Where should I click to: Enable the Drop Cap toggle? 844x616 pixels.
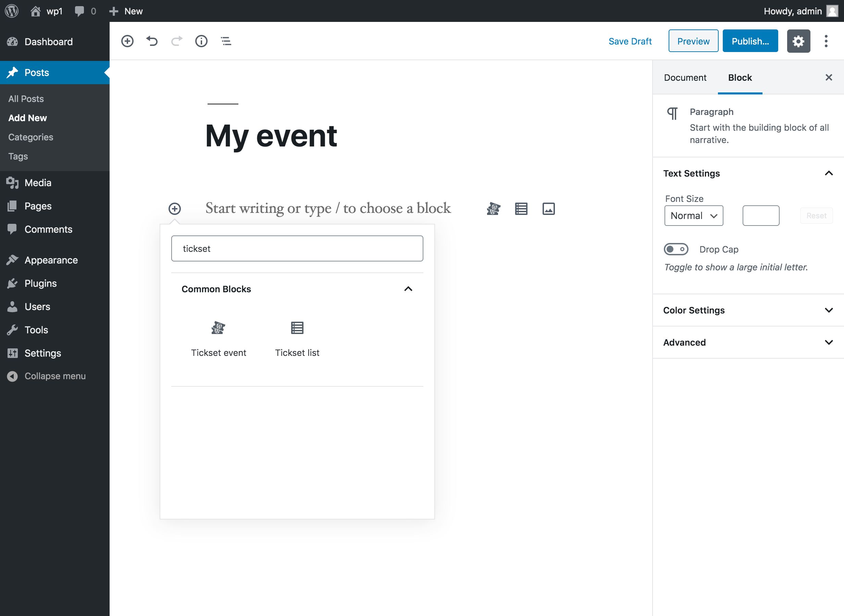tap(676, 249)
